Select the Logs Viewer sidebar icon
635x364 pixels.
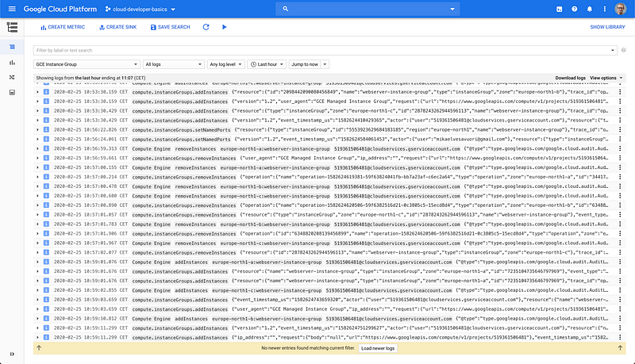12,47
